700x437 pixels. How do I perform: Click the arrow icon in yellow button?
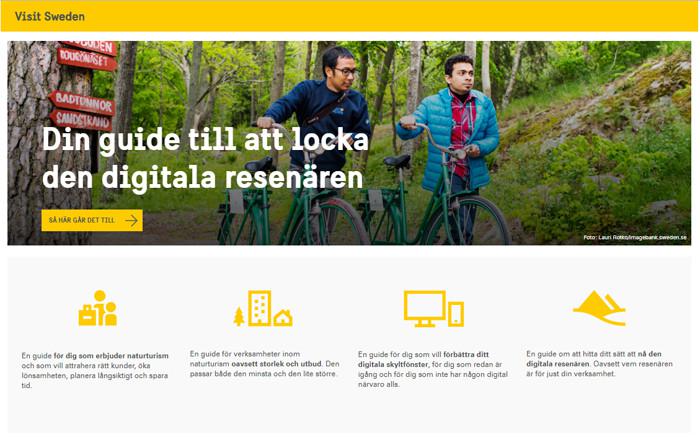coord(131,220)
